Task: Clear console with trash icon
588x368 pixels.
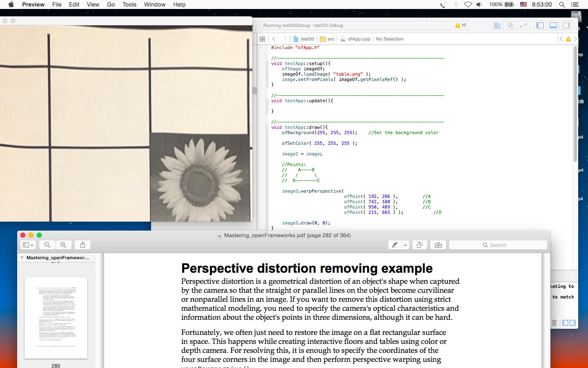Action: point(554,323)
